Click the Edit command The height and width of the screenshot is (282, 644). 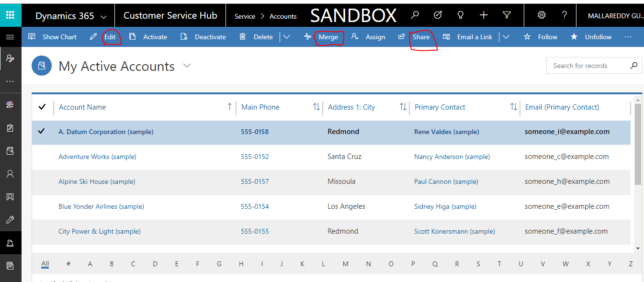pyautogui.click(x=103, y=37)
